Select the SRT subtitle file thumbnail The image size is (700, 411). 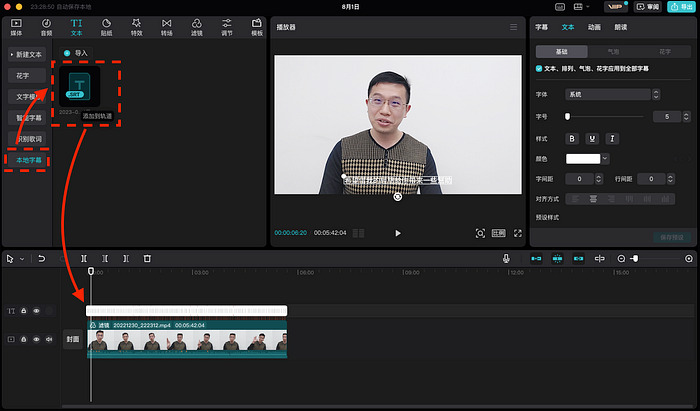tap(79, 86)
